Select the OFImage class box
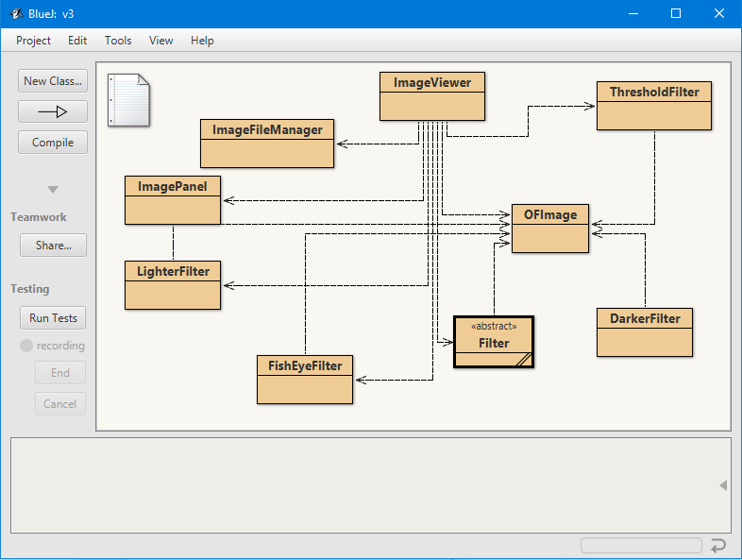 [550, 229]
